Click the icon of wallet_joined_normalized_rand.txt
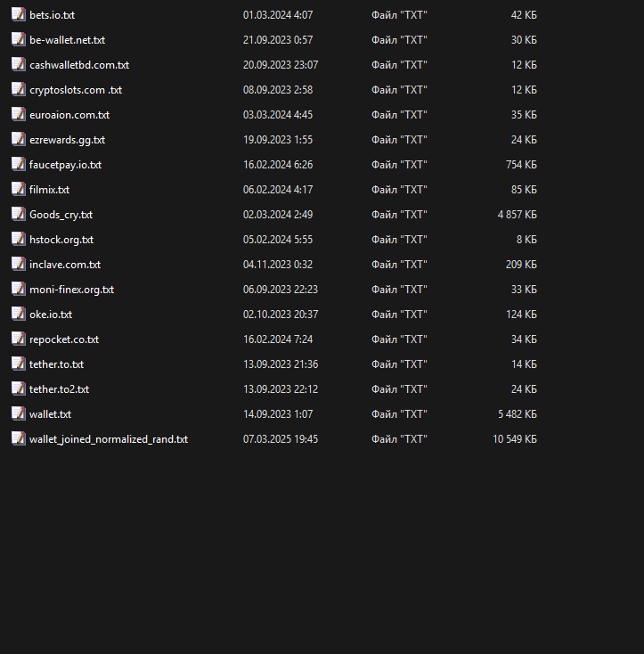The width and height of the screenshot is (644, 654). [x=18, y=439]
